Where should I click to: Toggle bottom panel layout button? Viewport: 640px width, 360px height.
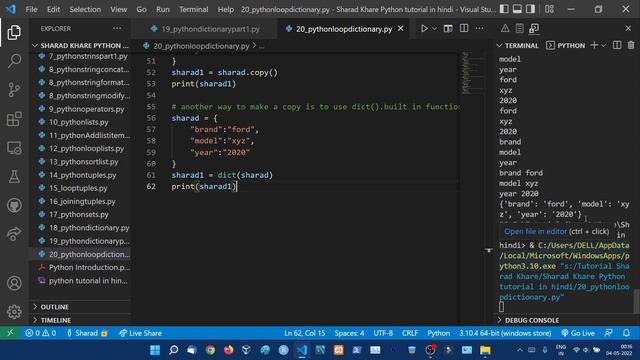pos(517,9)
